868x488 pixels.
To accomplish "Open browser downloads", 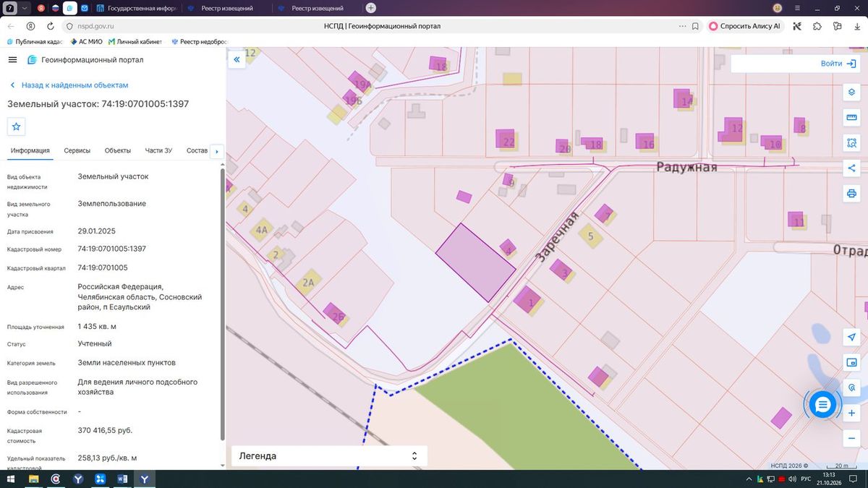I will point(858,26).
